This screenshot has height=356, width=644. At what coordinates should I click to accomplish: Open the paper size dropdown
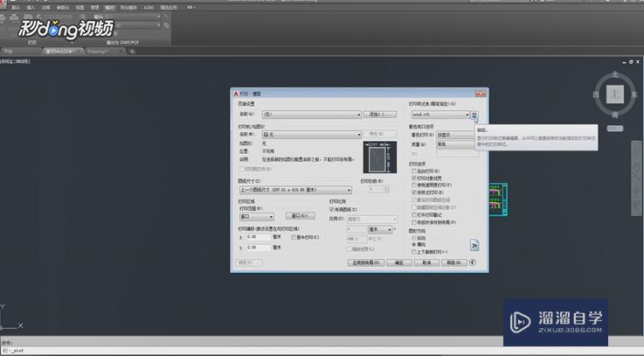pos(295,190)
